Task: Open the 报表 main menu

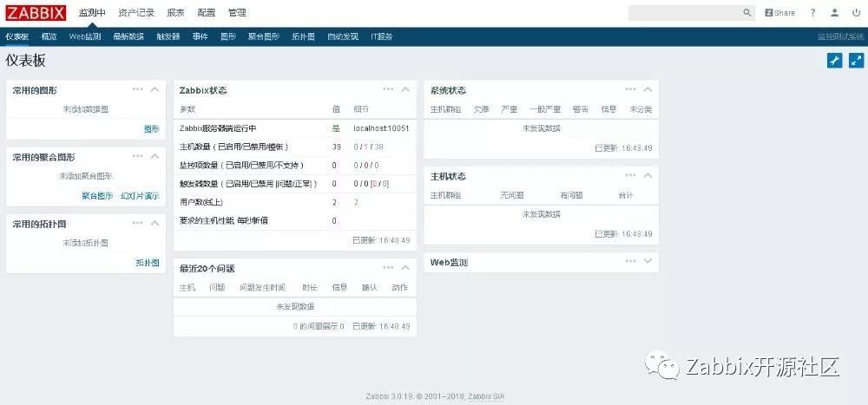Action: coord(175,13)
